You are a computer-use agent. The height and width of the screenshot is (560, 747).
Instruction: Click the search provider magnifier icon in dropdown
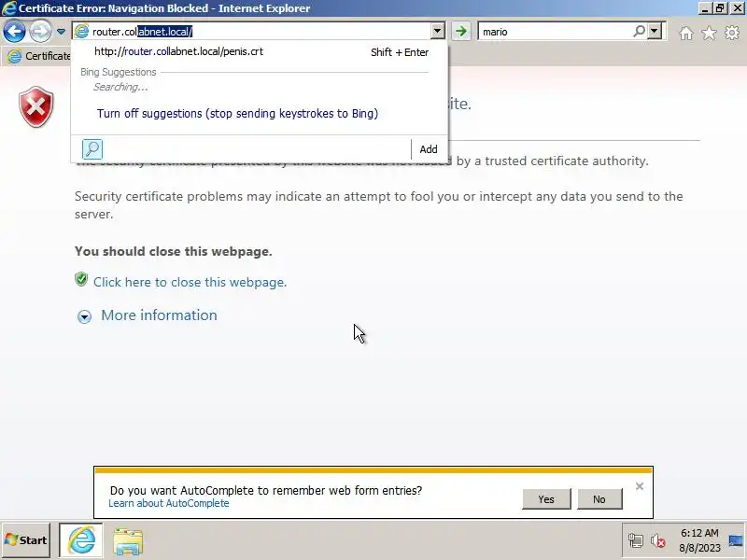pyautogui.click(x=92, y=149)
